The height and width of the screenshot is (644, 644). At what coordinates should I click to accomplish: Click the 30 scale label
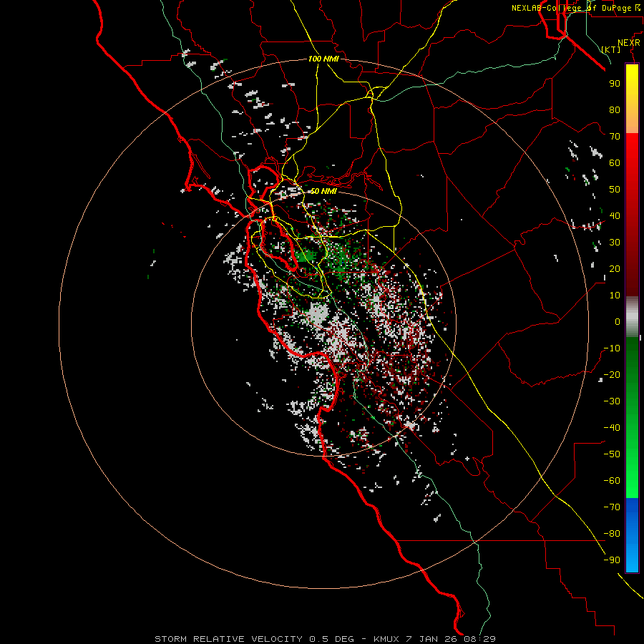coord(615,243)
